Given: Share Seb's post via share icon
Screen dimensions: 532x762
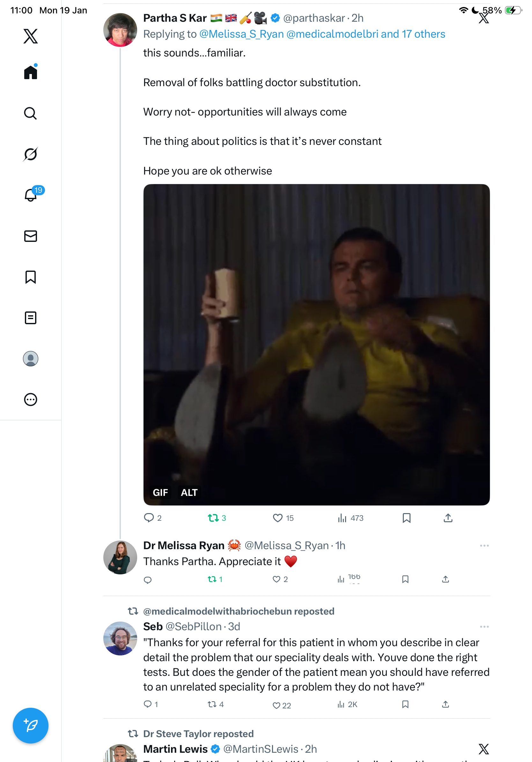Looking at the screenshot, I should pyautogui.click(x=445, y=704).
